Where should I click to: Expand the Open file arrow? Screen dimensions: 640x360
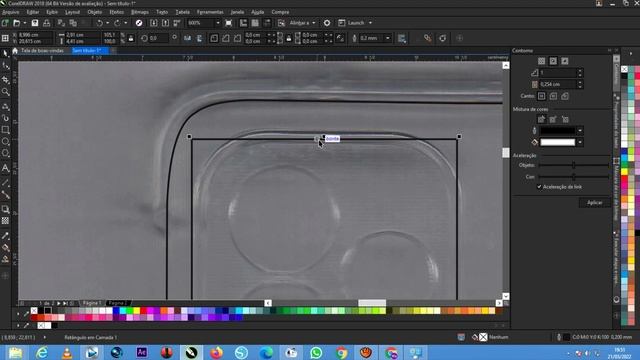pos(25,23)
